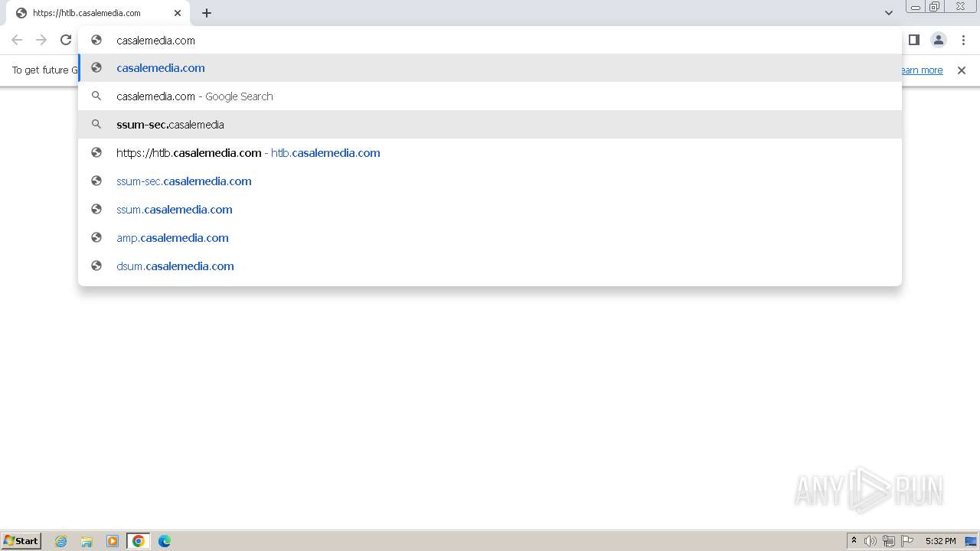Reload the page with the refresh icon
The height and width of the screenshot is (551, 980).
pos(66,40)
